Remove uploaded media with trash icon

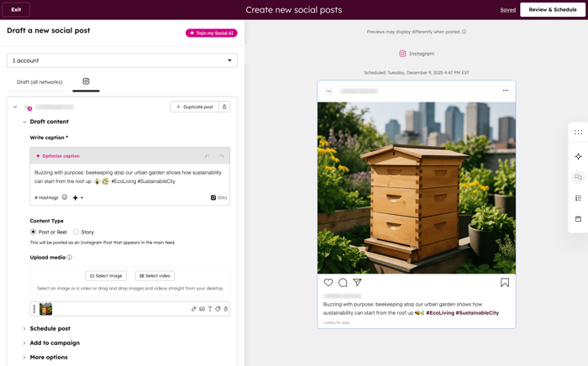tap(226, 309)
